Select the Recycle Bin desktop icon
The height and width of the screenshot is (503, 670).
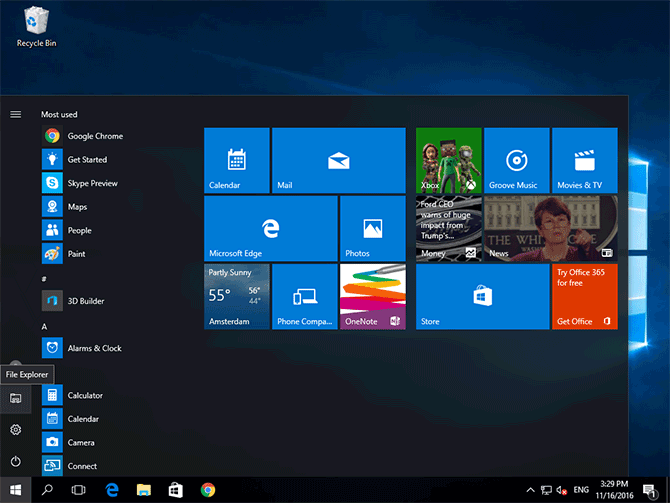37,26
